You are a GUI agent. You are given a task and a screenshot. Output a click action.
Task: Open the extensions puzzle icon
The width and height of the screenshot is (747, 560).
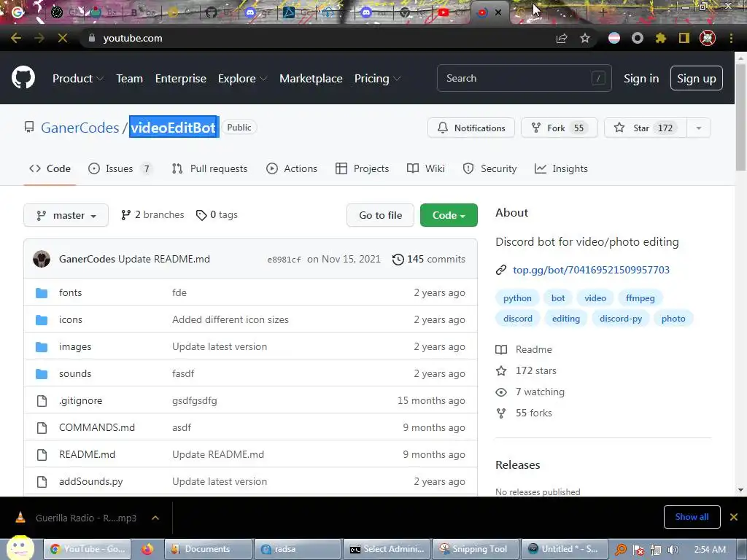pyautogui.click(x=661, y=38)
